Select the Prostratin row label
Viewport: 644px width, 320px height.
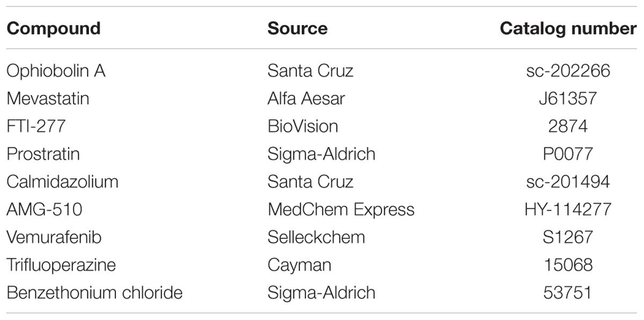tap(43, 154)
